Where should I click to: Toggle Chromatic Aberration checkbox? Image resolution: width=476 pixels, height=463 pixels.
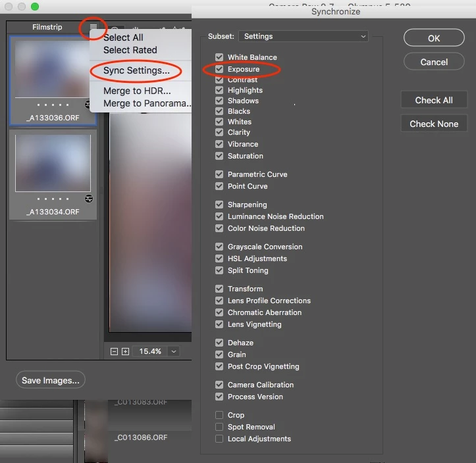[219, 313]
